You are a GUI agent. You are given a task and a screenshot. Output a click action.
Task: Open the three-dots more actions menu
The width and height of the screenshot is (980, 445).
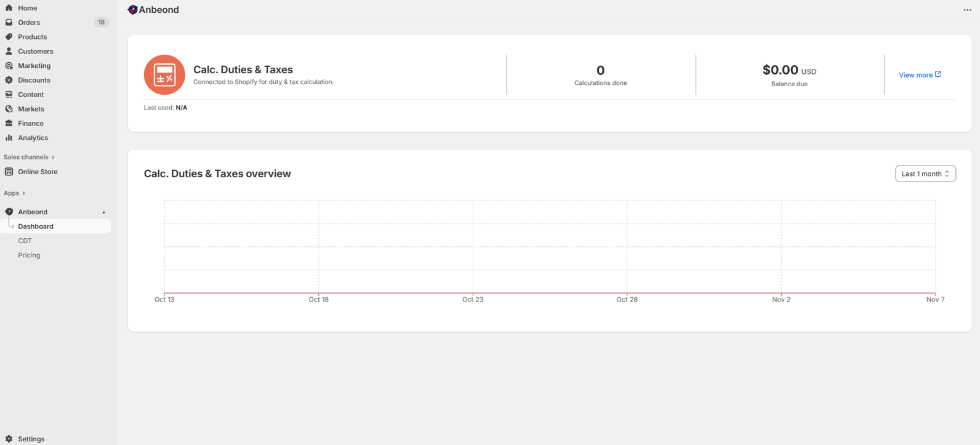pyautogui.click(x=967, y=10)
